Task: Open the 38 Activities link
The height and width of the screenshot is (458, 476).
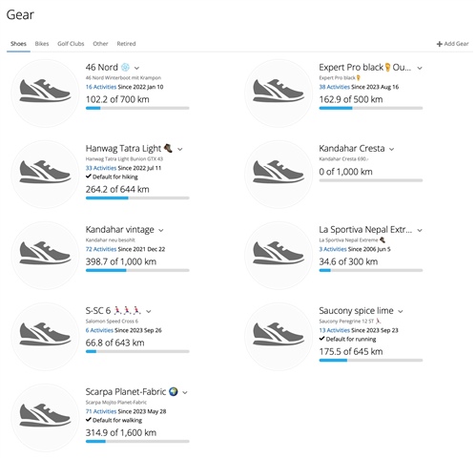Action: [x=334, y=87]
